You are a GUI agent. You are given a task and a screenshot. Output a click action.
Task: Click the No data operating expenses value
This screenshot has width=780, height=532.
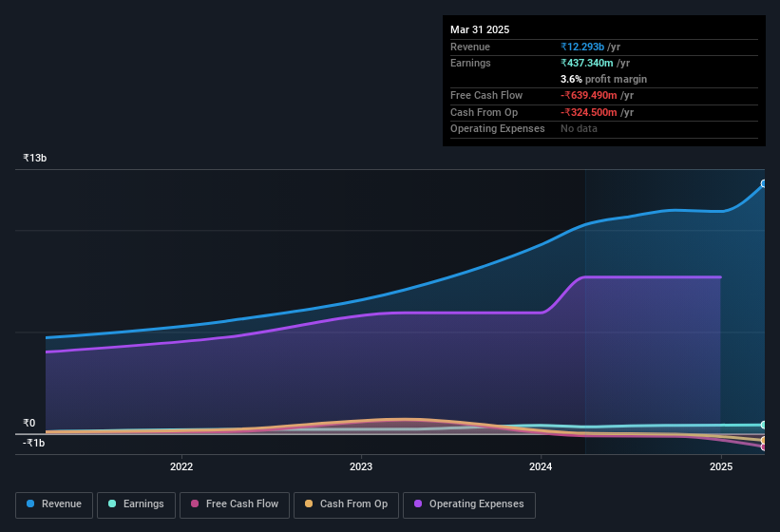579,129
